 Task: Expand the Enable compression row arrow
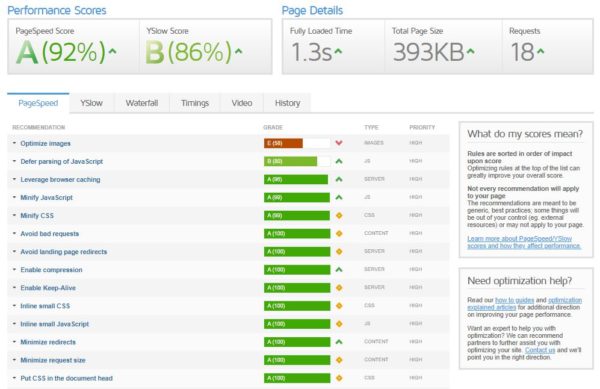(x=14, y=269)
